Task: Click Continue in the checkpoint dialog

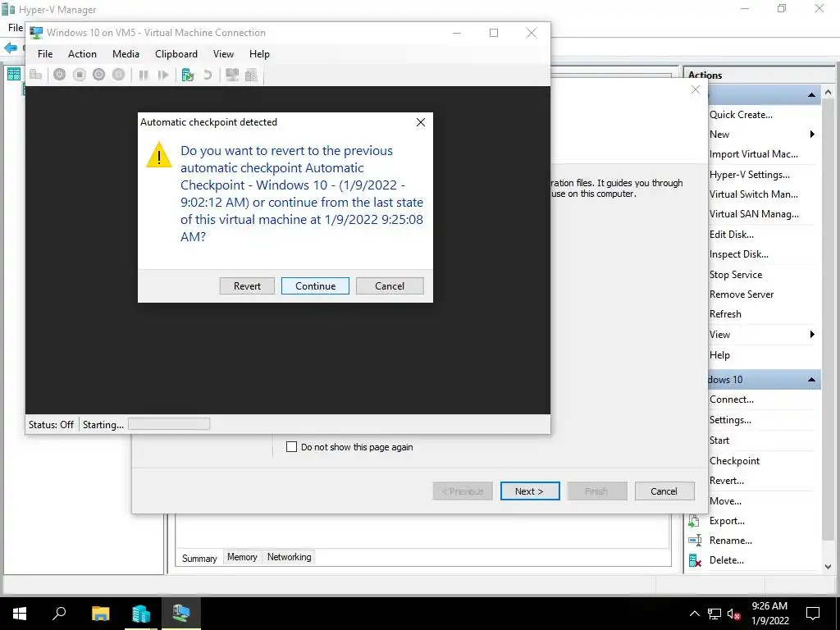Action: [x=315, y=285]
